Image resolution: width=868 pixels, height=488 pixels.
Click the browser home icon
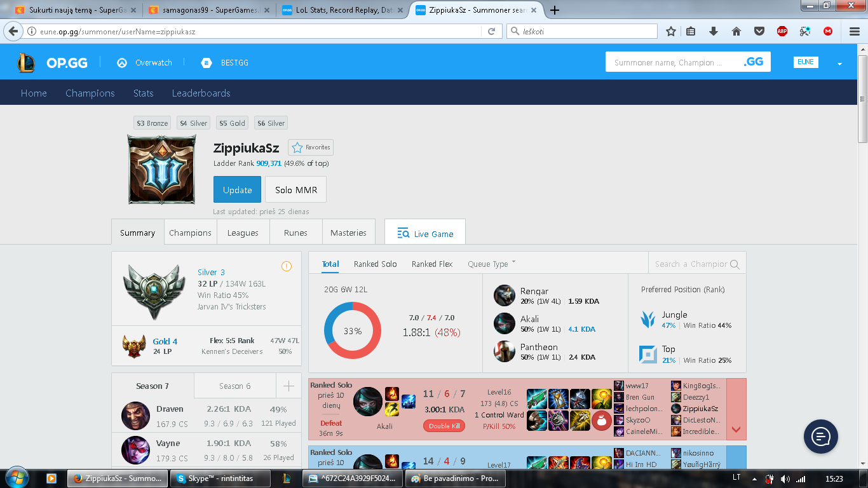pos(736,31)
